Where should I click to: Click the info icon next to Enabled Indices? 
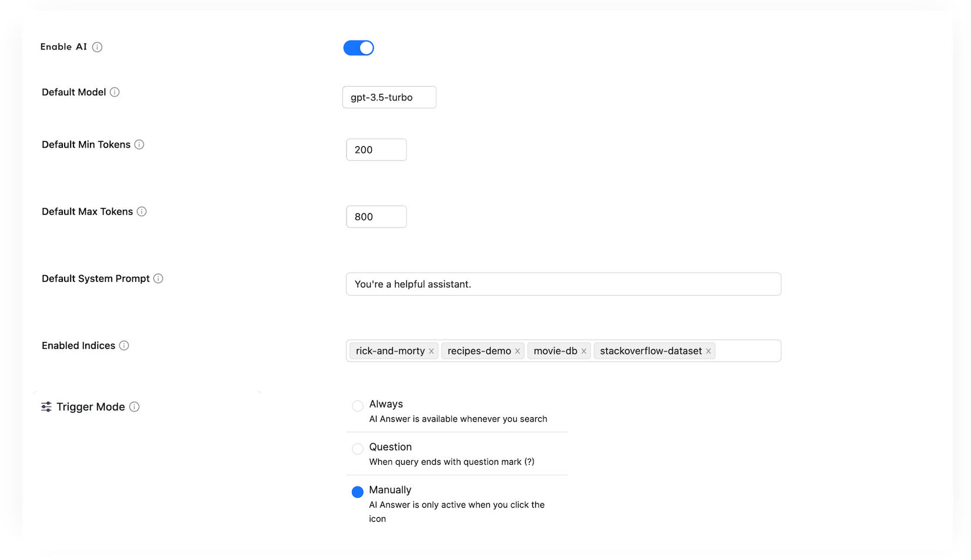(124, 346)
